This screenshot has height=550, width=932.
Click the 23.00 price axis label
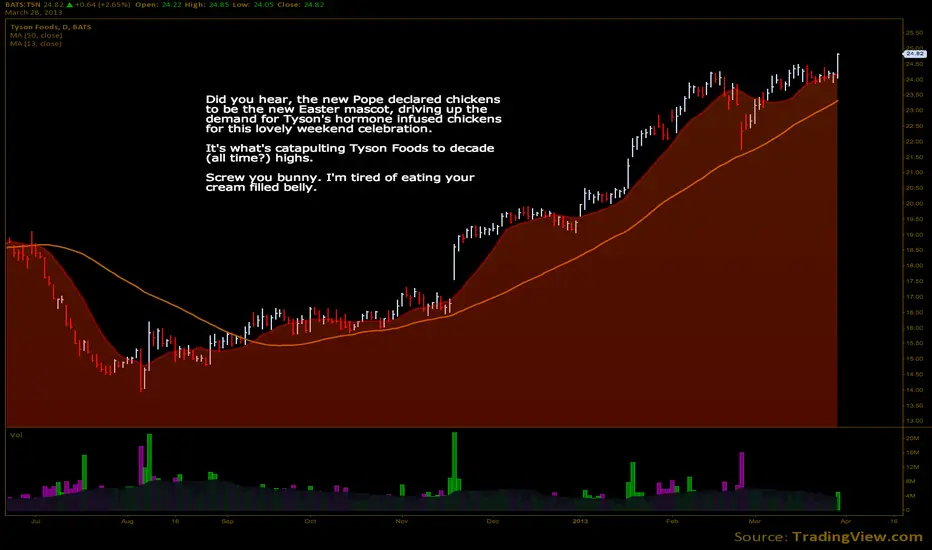tap(914, 110)
